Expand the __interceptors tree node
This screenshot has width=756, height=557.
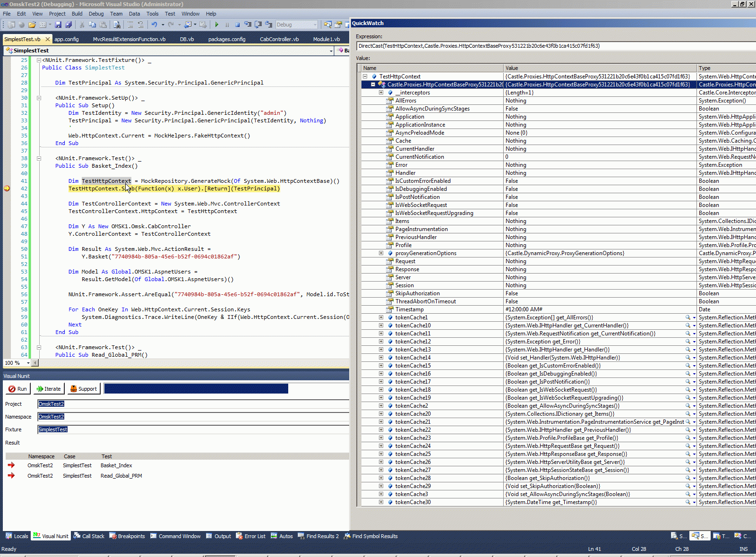pyautogui.click(x=381, y=93)
